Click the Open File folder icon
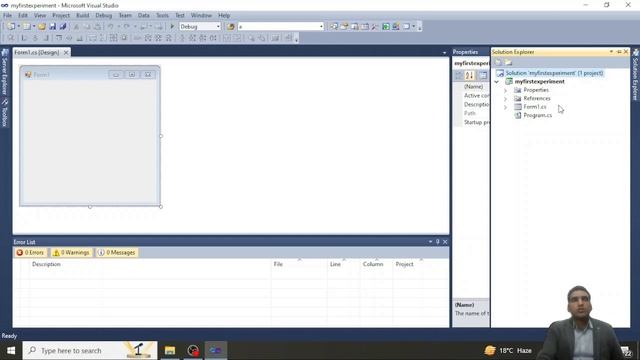640x360 pixels. (42, 27)
